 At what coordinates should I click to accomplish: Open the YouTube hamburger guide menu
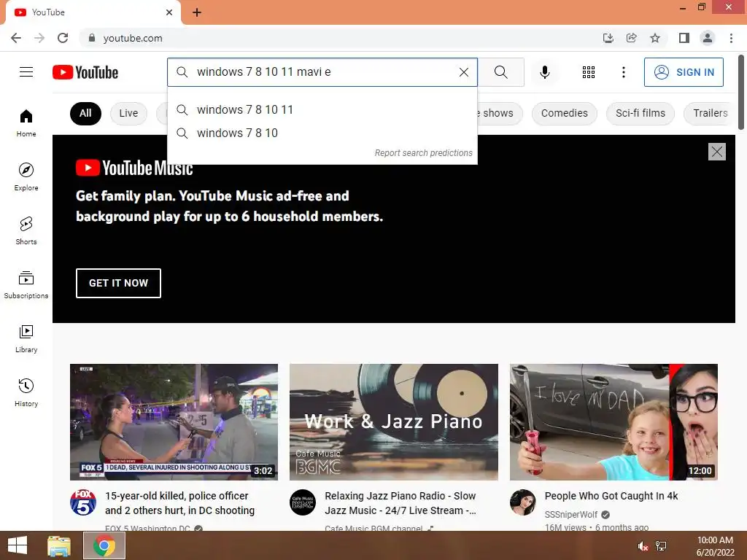[26, 72]
